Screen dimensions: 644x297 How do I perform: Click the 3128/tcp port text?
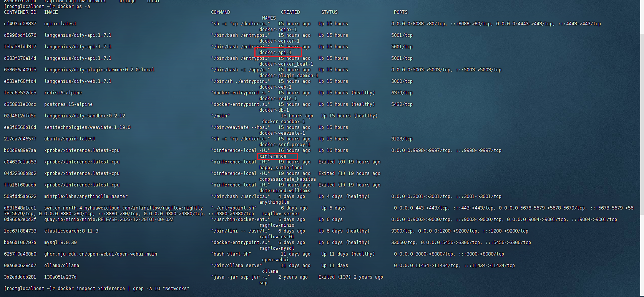(x=402, y=139)
